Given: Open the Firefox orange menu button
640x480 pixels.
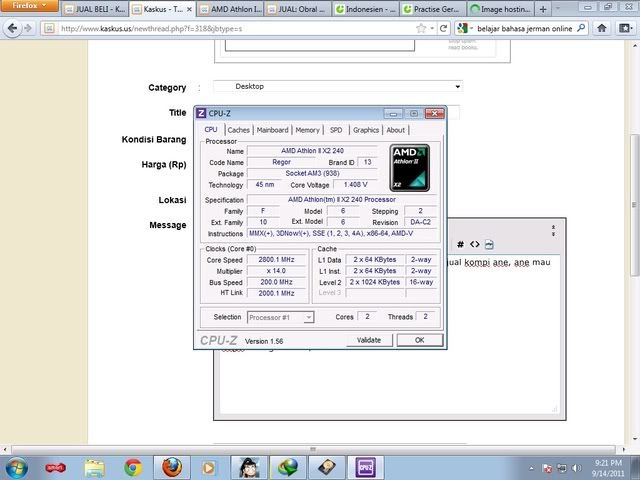Looking at the screenshot, I should [x=29, y=6].
